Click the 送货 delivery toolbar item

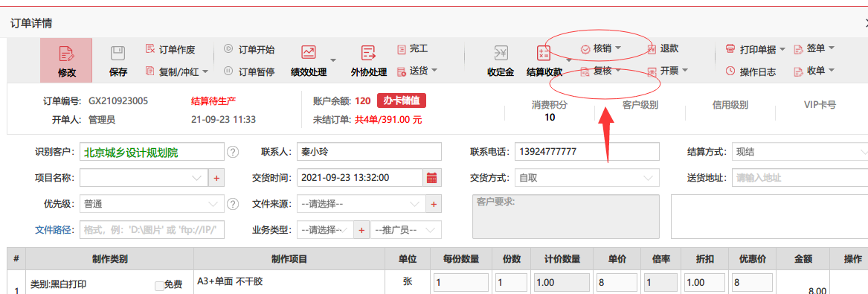click(412, 71)
